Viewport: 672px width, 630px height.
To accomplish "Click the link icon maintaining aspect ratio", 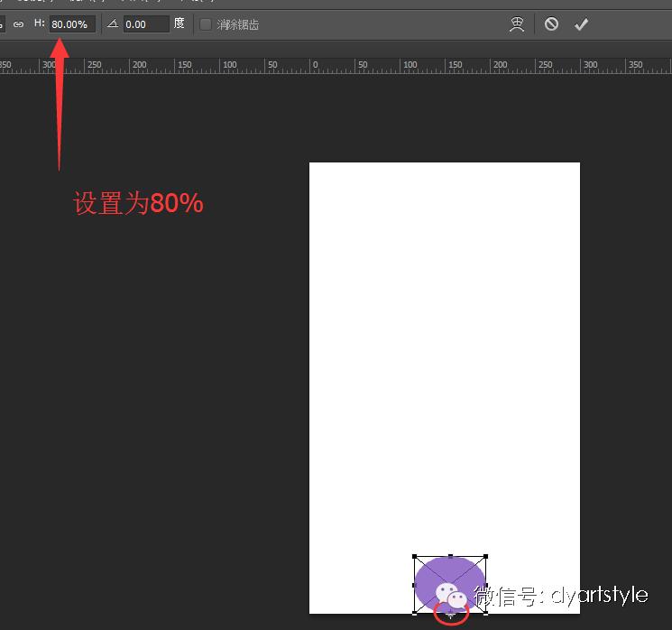I will [18, 24].
